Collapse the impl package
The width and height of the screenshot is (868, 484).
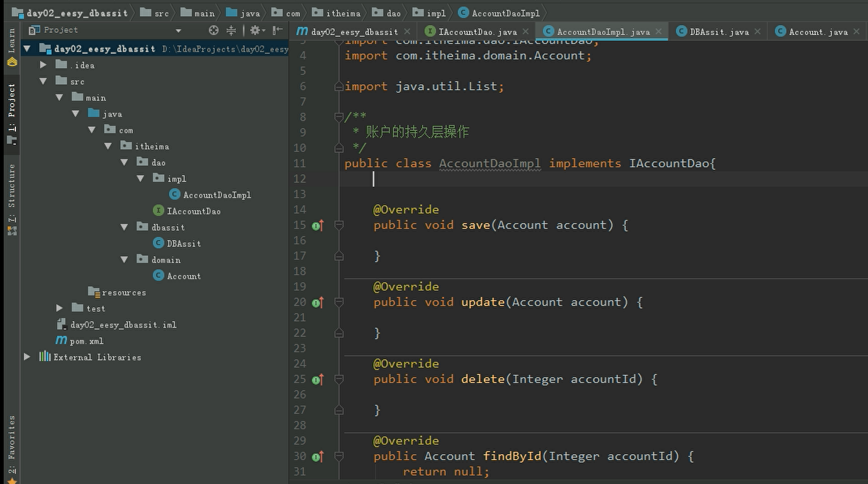(x=140, y=178)
